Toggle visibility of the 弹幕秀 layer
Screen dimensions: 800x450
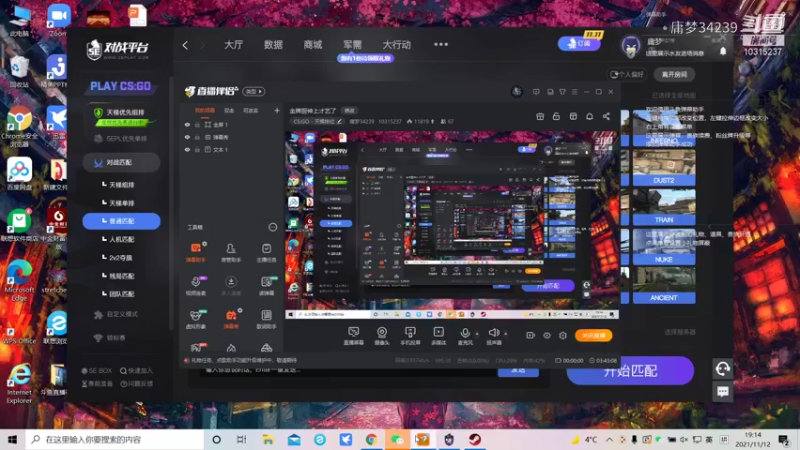[x=187, y=137]
